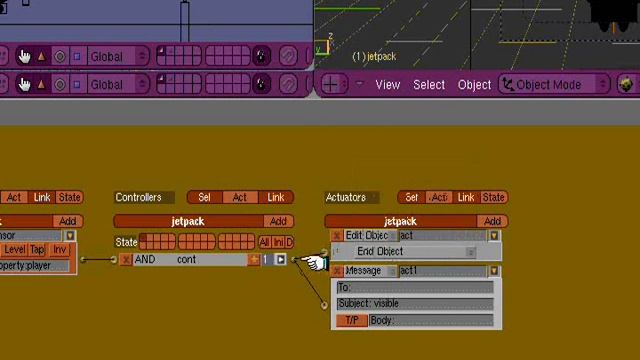Open the Message actuator type dropdown
The image size is (640, 360).
pos(371,271)
